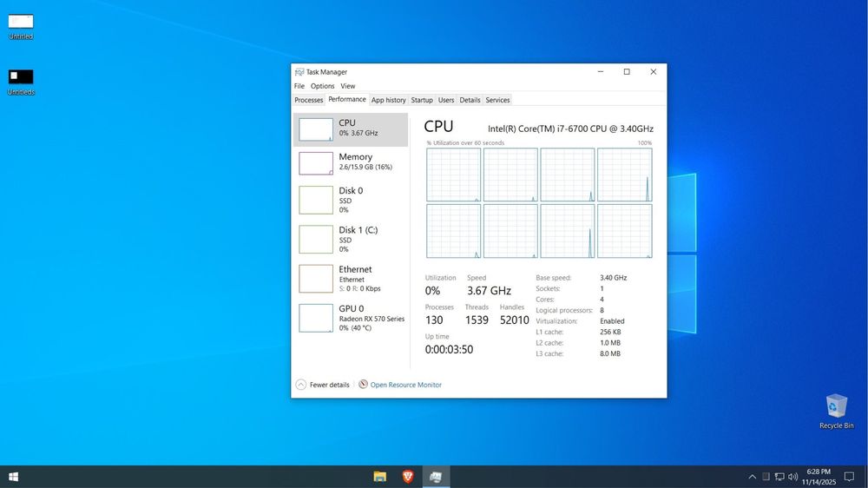The height and width of the screenshot is (488, 868).
Task: Select the Recycle Bin desktop icon
Action: (836, 411)
